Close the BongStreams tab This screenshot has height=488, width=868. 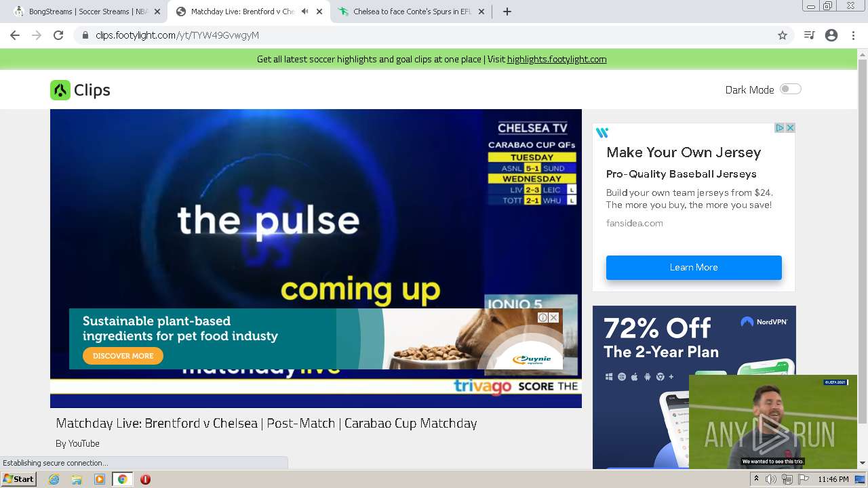point(157,12)
